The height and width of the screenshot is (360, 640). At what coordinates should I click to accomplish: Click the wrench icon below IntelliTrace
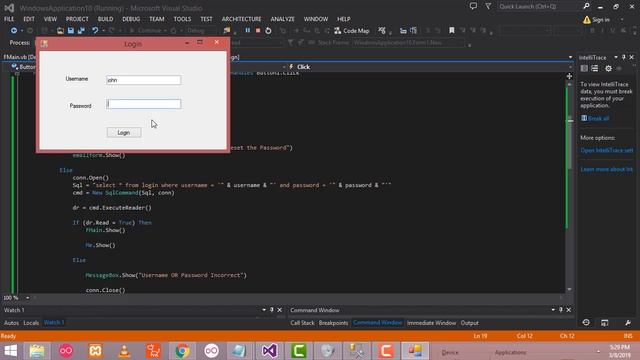pos(628,322)
